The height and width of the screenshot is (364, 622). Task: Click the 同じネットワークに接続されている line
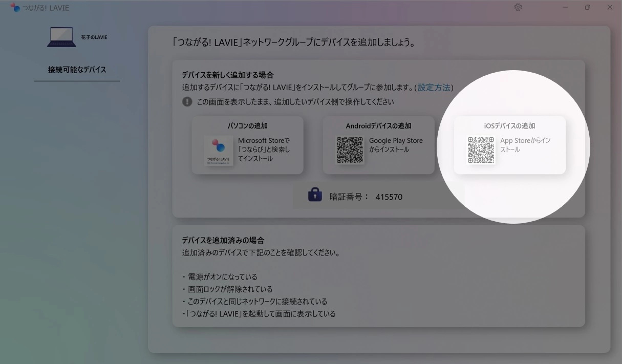coord(254,302)
